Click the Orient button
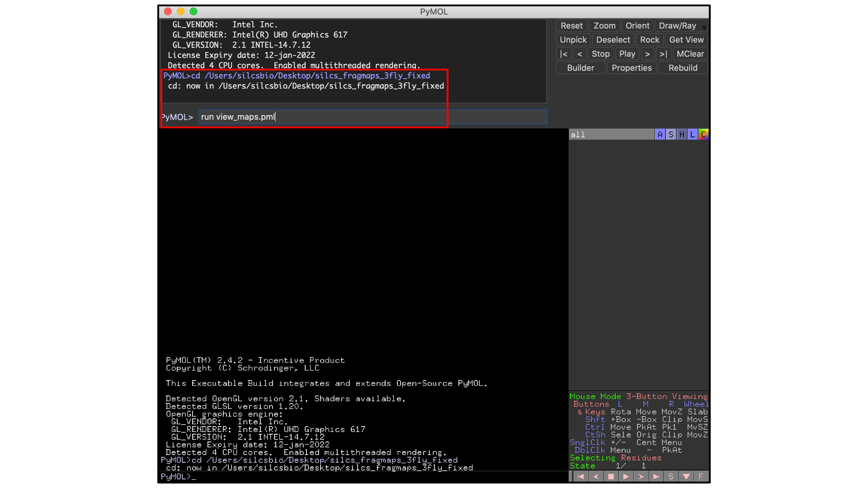The image size is (868, 488). 637,26
